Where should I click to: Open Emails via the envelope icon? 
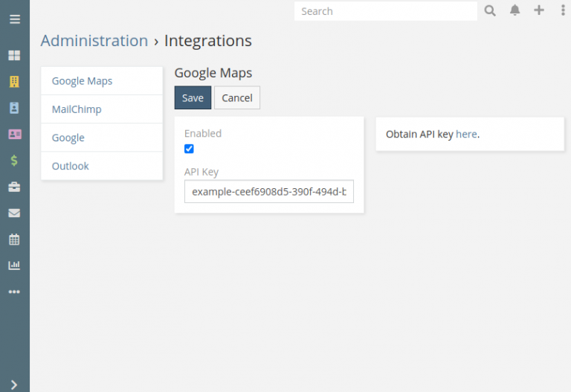(x=14, y=213)
